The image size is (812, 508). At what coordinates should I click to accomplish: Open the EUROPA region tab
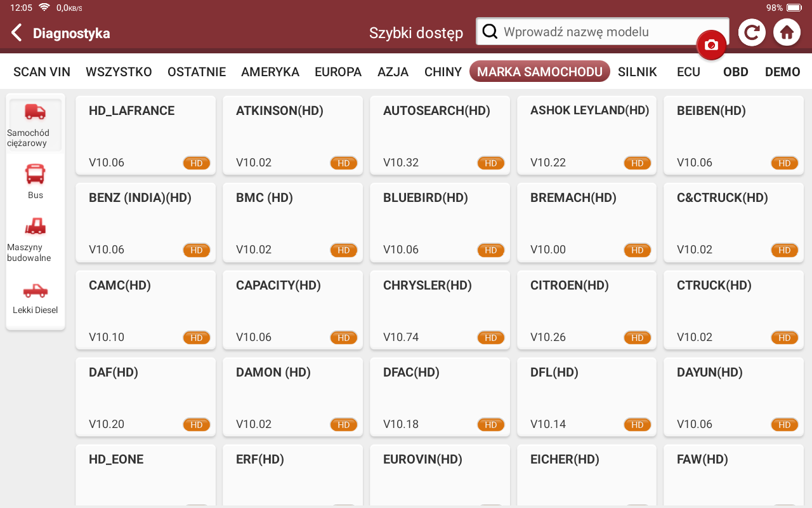tap(338, 72)
